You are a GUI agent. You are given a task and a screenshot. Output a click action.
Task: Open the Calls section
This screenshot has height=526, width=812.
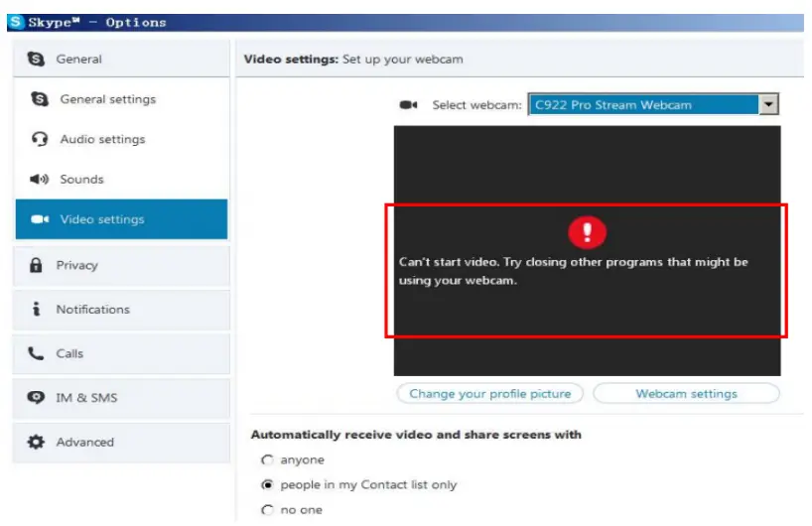(x=121, y=354)
